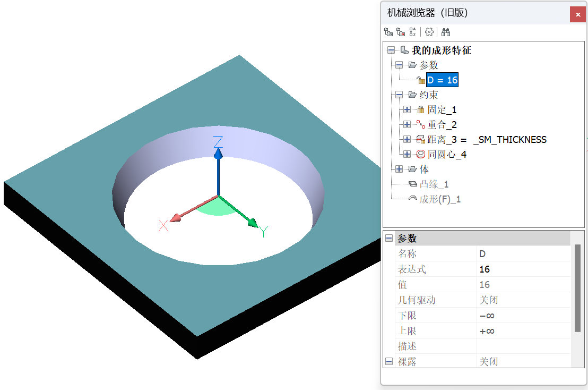Click the coincident icon of 重合_2
The height and width of the screenshot is (390, 588).
(421, 124)
